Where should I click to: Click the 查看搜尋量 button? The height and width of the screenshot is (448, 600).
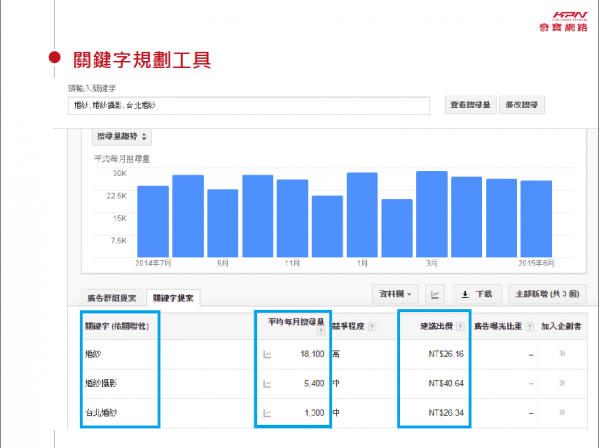tap(470, 105)
